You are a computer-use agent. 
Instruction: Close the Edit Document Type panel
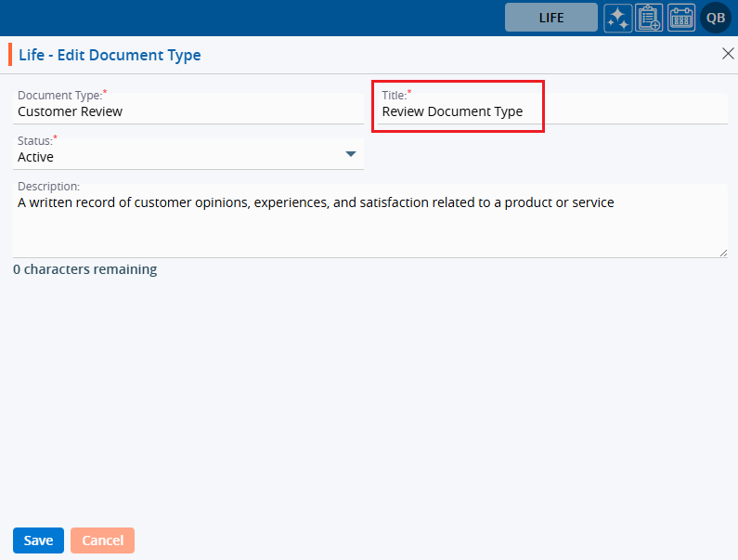[728, 54]
